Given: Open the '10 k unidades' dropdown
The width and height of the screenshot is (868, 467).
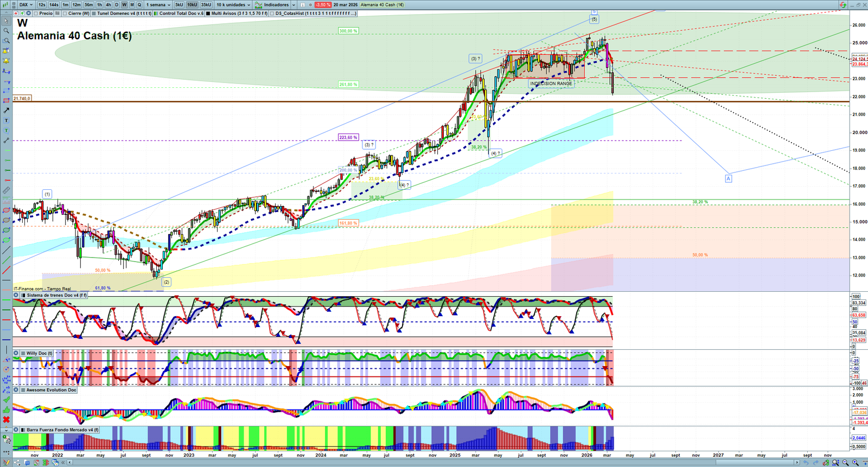Looking at the screenshot, I should (233, 5).
